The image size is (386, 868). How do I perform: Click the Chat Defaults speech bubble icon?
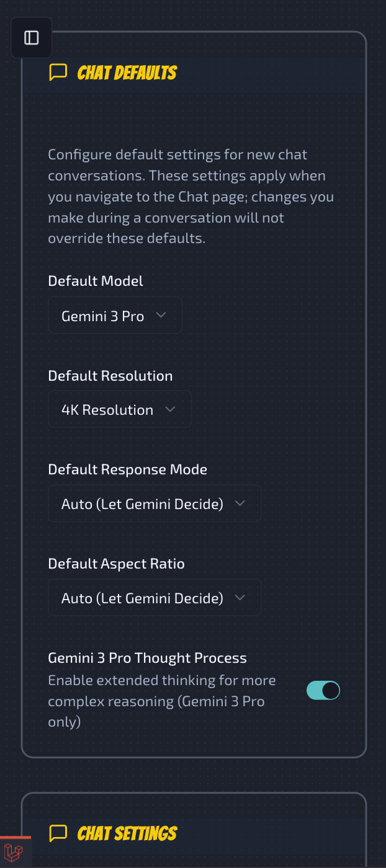tap(58, 73)
